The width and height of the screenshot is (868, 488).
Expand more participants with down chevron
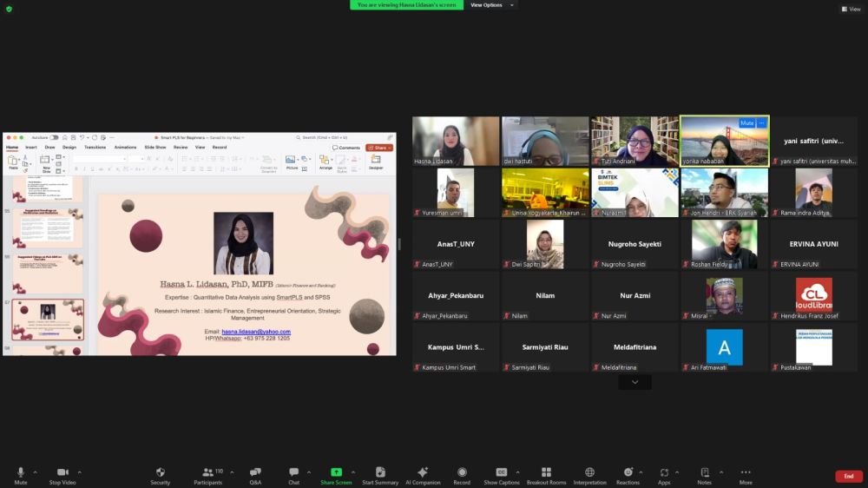(x=635, y=382)
